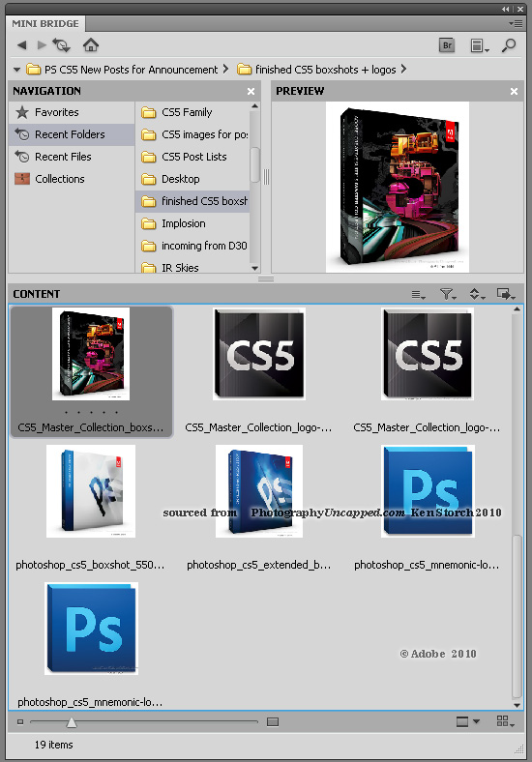The width and height of the screenshot is (532, 762).
Task: Rate the selected boxshot thumbnail with dots
Action: tap(91, 413)
